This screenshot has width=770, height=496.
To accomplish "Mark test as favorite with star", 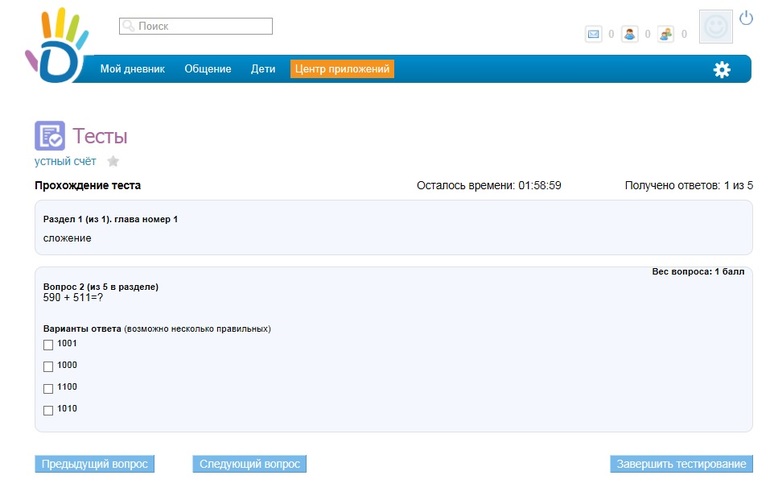I will pyautogui.click(x=113, y=161).
